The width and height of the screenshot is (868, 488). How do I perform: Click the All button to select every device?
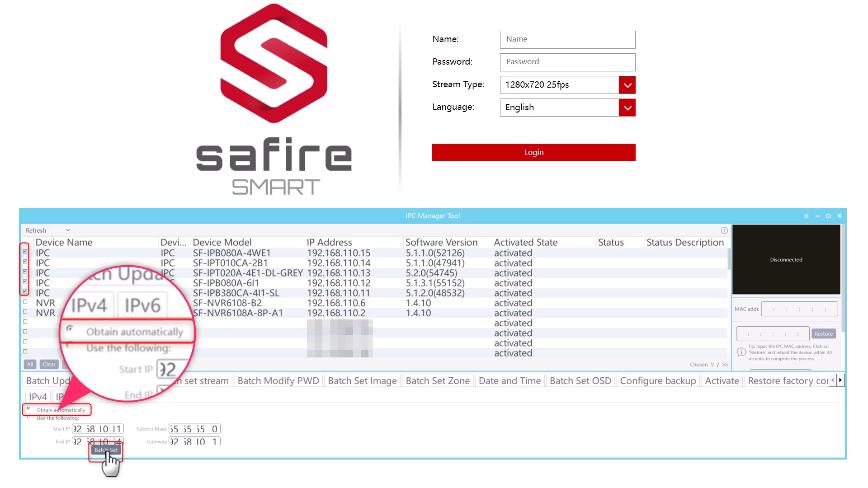click(x=30, y=364)
